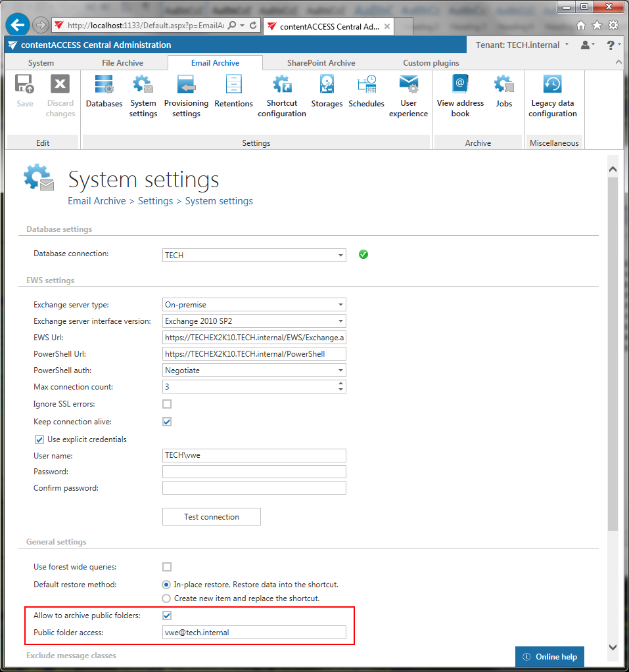Click the green database connection status icon

click(x=363, y=254)
